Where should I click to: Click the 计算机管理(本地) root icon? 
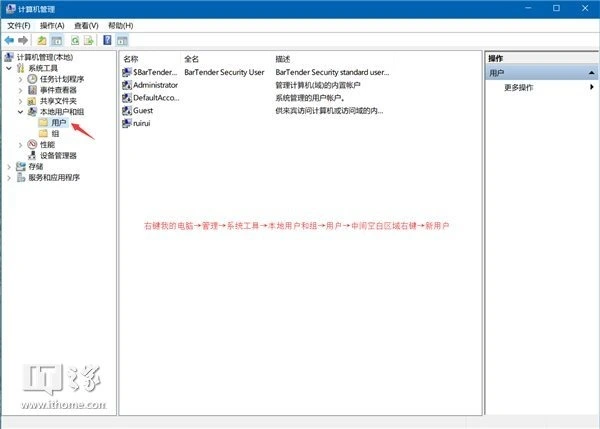coord(9,57)
